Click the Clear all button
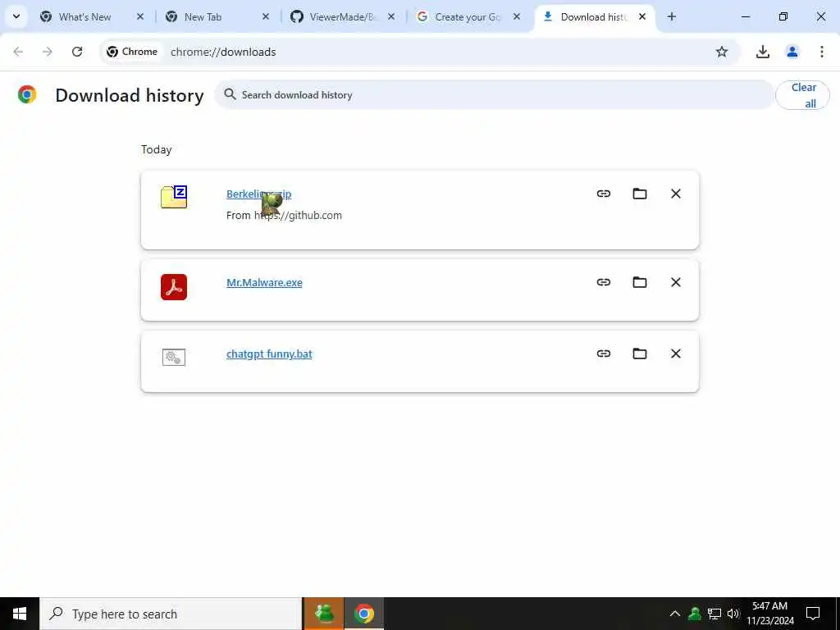 point(802,95)
